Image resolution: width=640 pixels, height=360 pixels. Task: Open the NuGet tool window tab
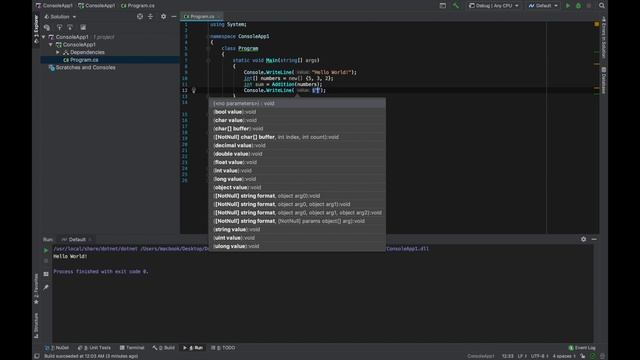57,348
